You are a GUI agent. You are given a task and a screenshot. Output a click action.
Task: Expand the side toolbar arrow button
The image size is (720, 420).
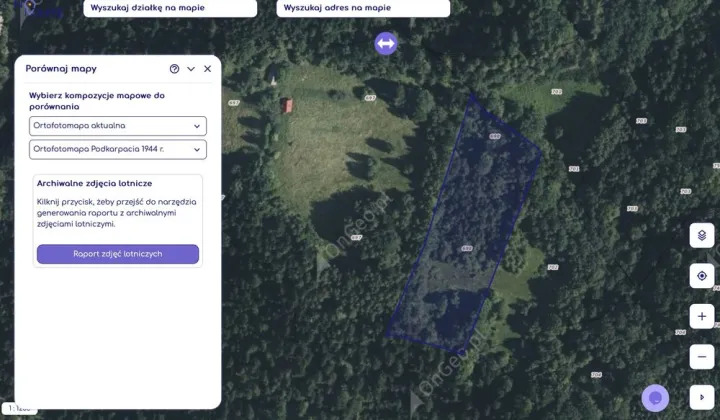click(702, 397)
